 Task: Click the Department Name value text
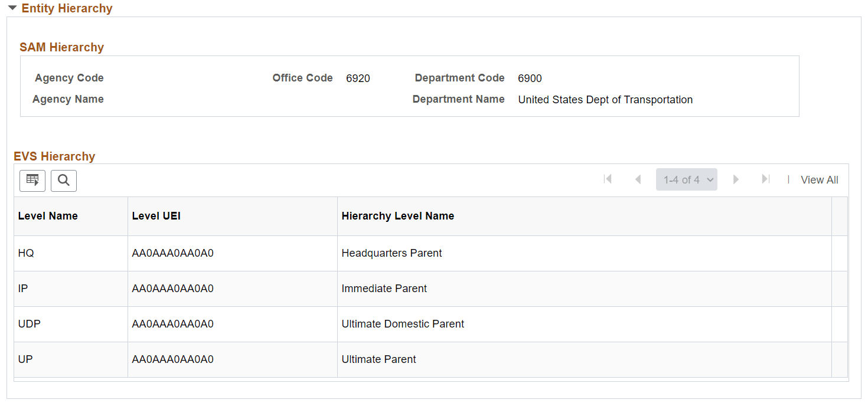coord(605,100)
